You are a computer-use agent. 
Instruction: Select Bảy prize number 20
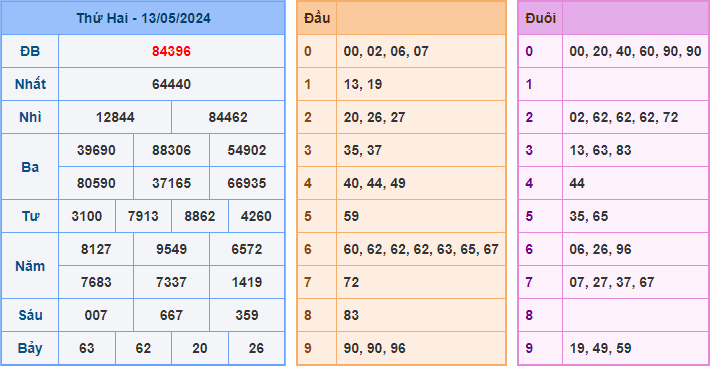point(200,348)
